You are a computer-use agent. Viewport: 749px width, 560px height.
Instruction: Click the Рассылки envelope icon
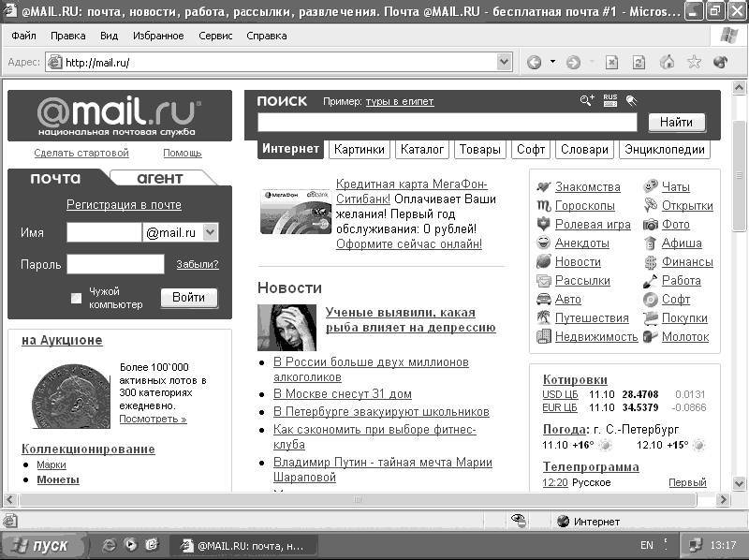(544, 281)
